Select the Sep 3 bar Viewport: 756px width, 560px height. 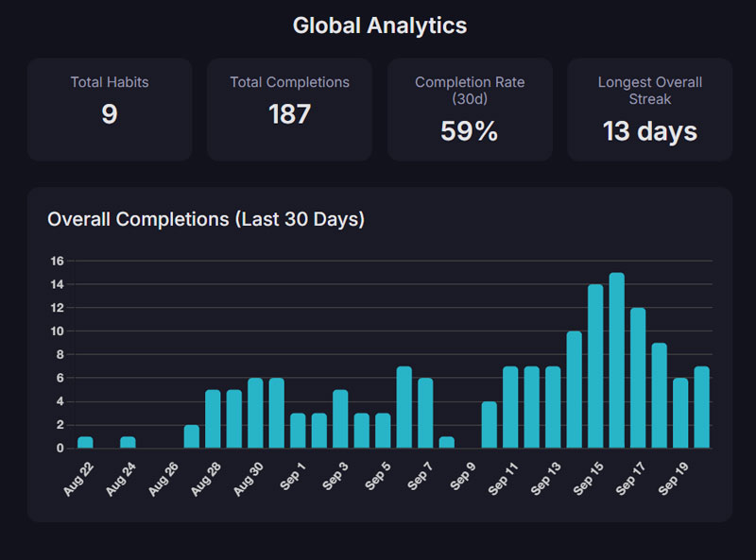pyautogui.click(x=340, y=419)
